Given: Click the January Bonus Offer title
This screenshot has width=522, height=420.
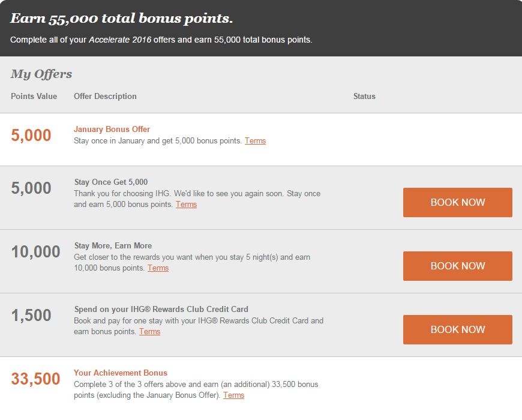Looking at the screenshot, I should coord(112,129).
